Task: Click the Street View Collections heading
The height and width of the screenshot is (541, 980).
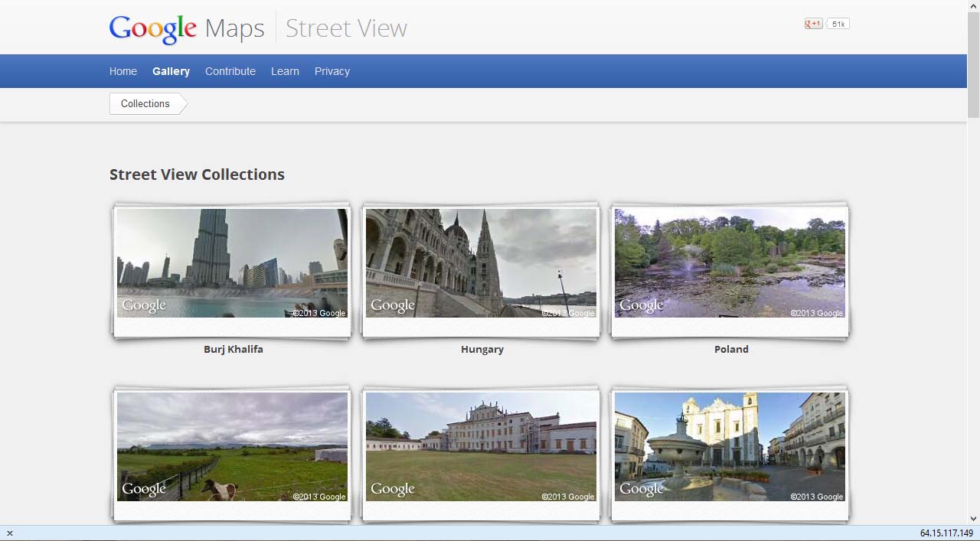Action: [197, 174]
